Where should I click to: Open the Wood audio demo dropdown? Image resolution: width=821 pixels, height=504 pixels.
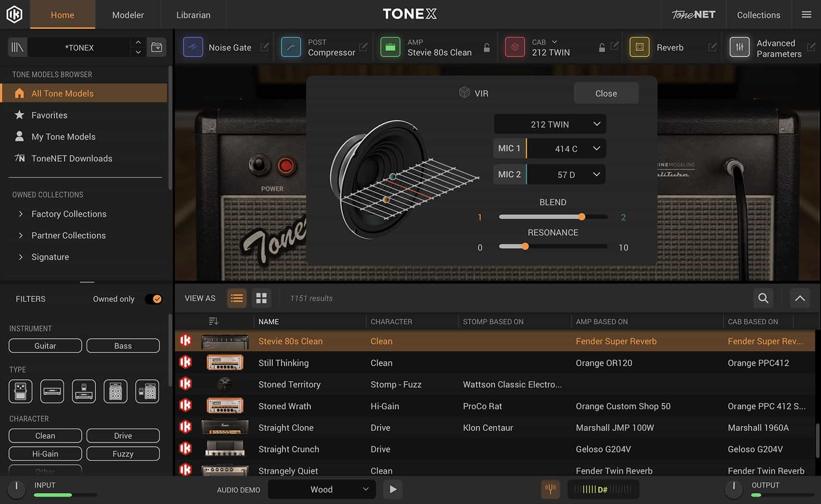pyautogui.click(x=321, y=489)
